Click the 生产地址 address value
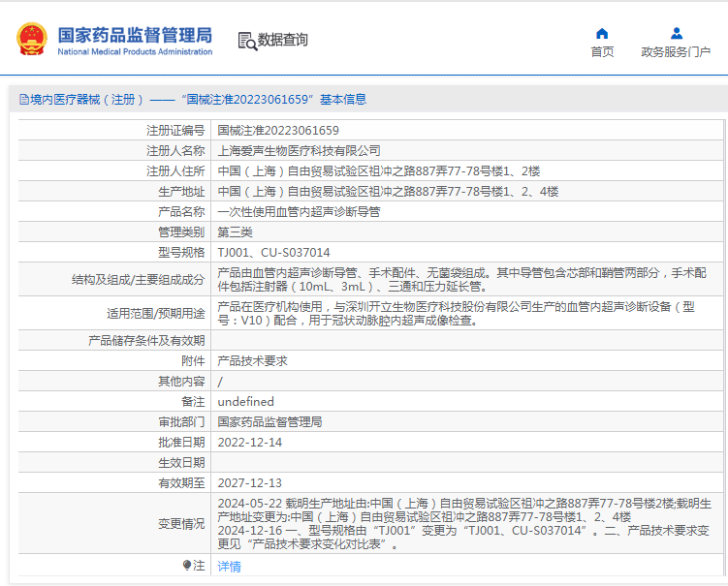The image size is (728, 586). (388, 192)
